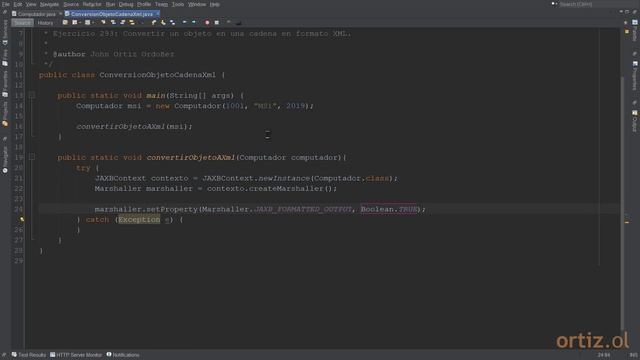Open the Source menu
The width and height of the screenshot is (640, 360).
[x=71, y=4]
